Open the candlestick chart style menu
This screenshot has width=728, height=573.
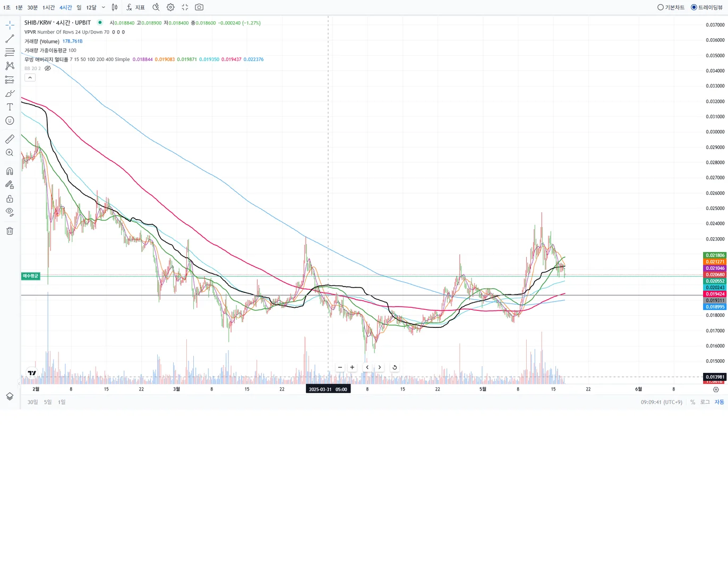pyautogui.click(x=115, y=7)
